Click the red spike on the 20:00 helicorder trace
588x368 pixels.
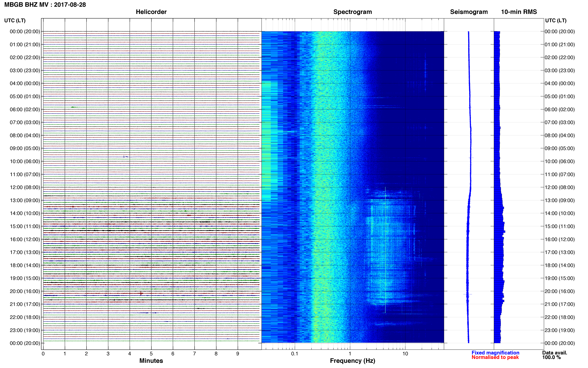click(x=141, y=293)
